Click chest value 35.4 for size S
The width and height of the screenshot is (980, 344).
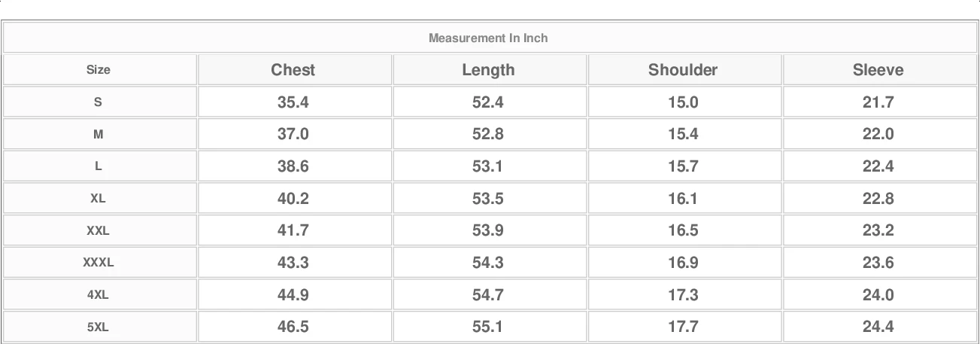coord(293,102)
